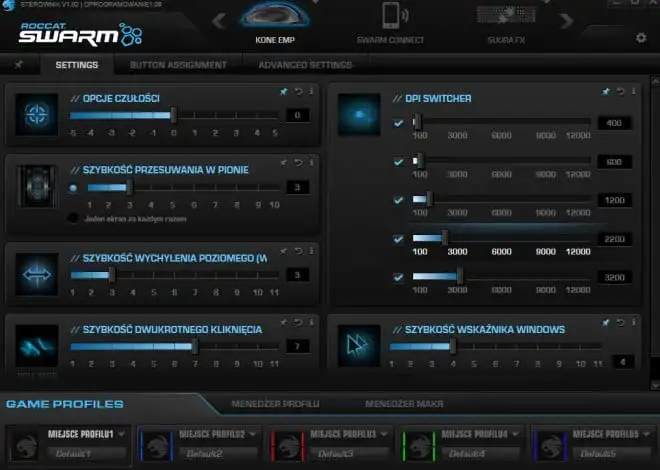Open Menedżer Makr tab
Image resolution: width=660 pixels, height=470 pixels.
[x=404, y=404]
